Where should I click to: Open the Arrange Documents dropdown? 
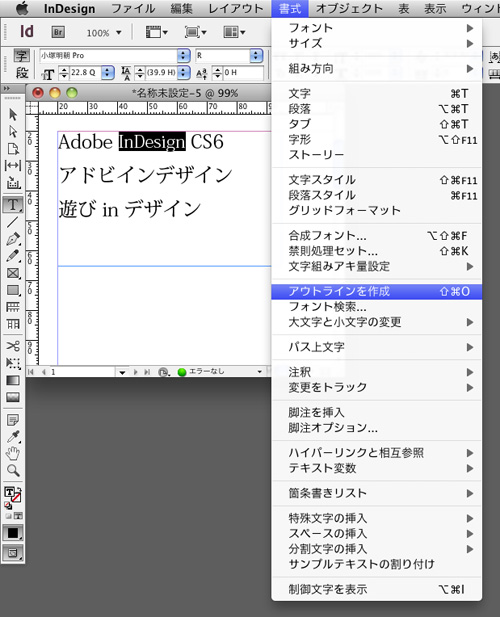[x=234, y=32]
